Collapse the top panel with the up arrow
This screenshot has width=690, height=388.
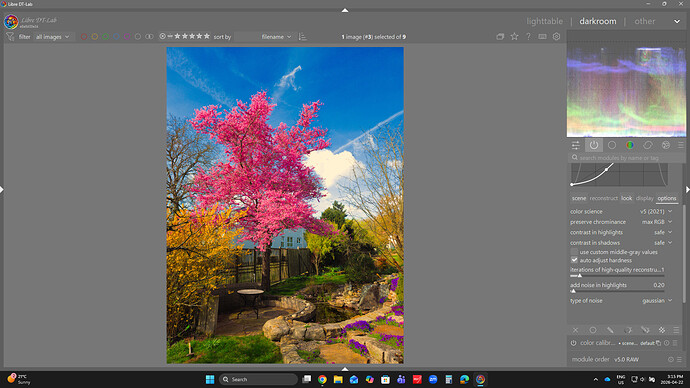click(x=345, y=10)
